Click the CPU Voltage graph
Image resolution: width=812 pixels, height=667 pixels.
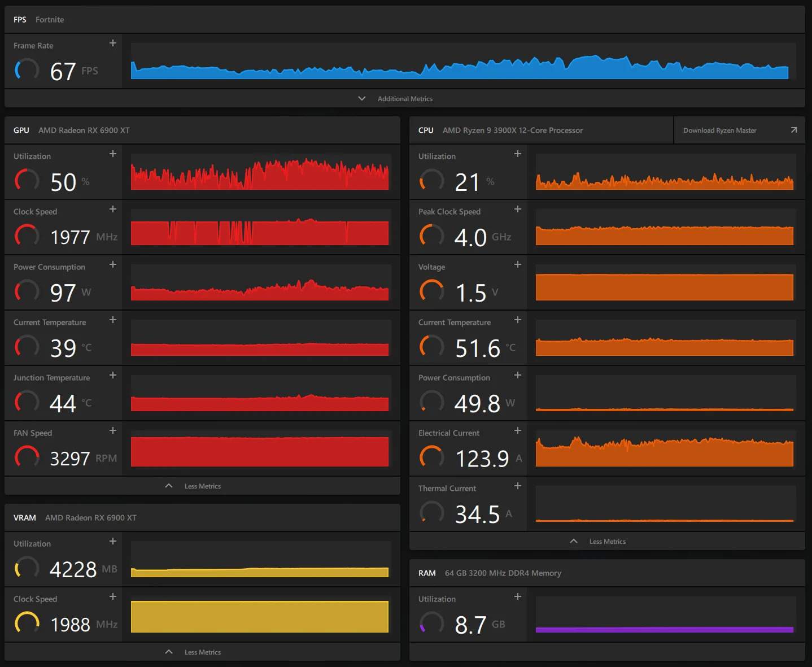coord(665,282)
